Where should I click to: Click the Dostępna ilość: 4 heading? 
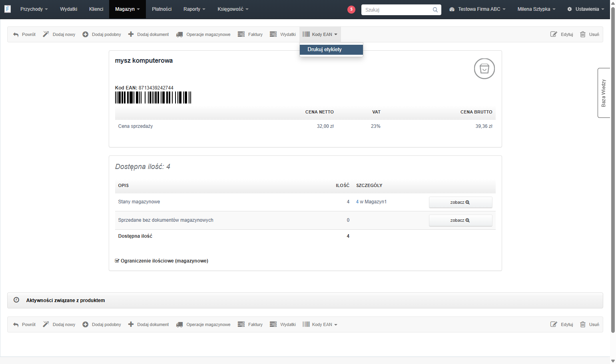pyautogui.click(x=143, y=167)
